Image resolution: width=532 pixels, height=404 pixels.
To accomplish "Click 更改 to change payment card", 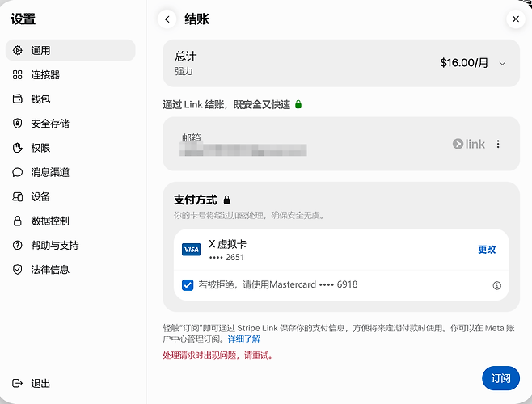I will pyautogui.click(x=487, y=250).
